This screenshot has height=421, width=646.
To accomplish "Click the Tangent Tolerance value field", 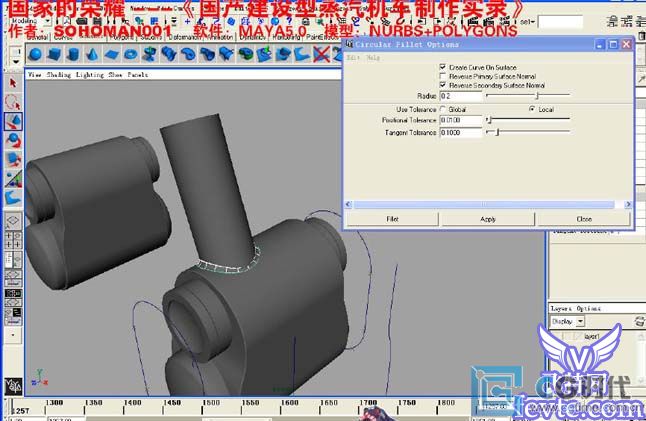I will point(461,133).
